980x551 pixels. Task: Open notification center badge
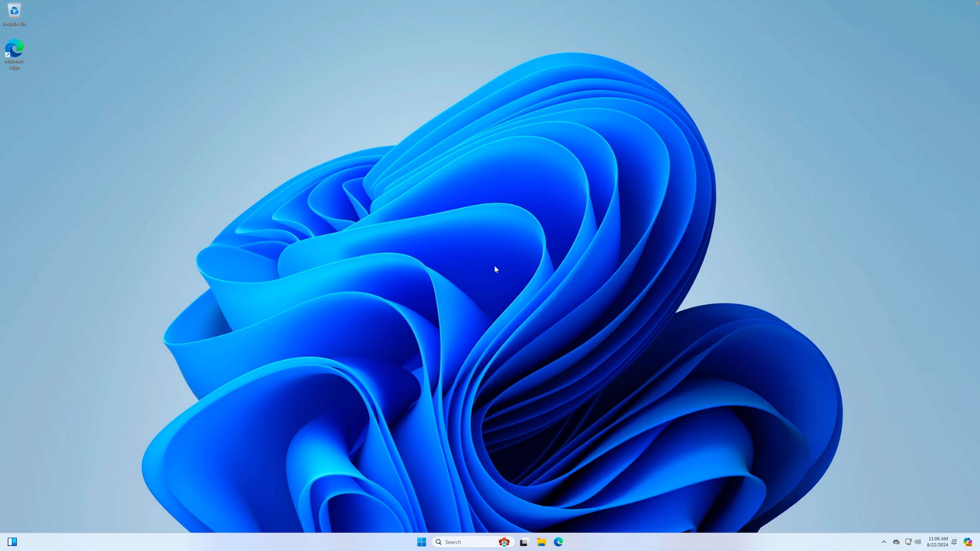pos(954,542)
